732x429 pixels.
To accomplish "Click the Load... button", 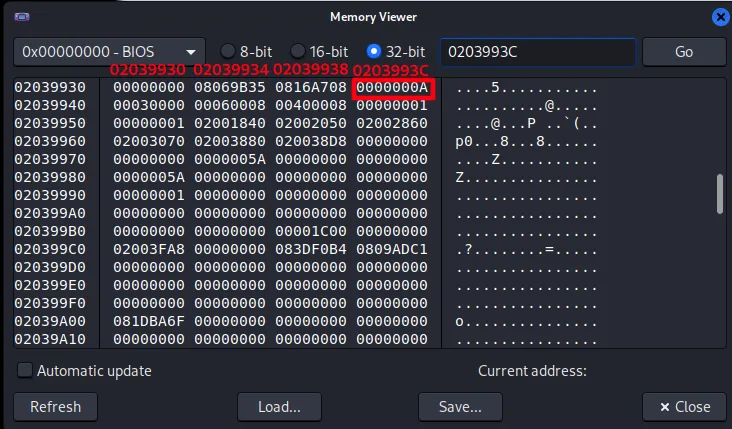I will pos(279,407).
